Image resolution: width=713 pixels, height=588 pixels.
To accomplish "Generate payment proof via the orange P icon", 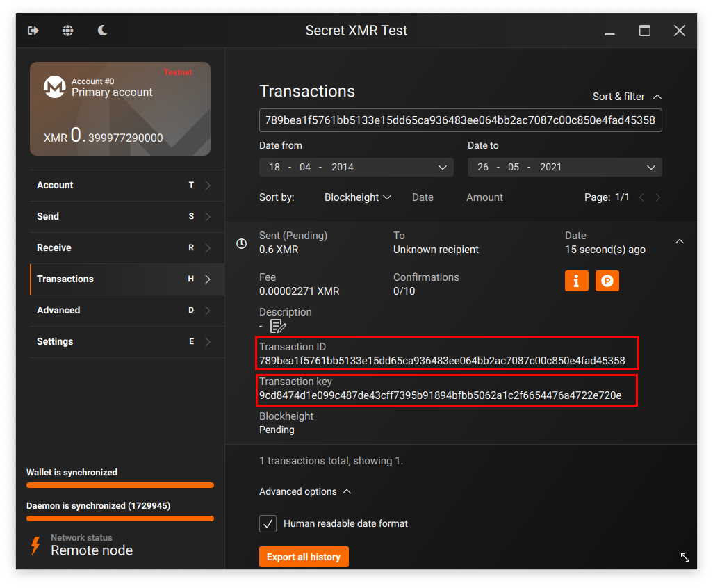I will (607, 281).
